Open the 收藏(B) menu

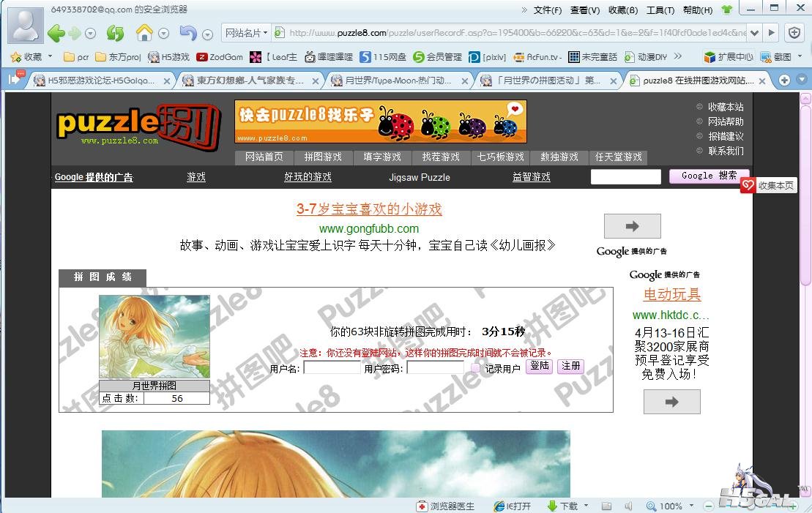tap(623, 10)
